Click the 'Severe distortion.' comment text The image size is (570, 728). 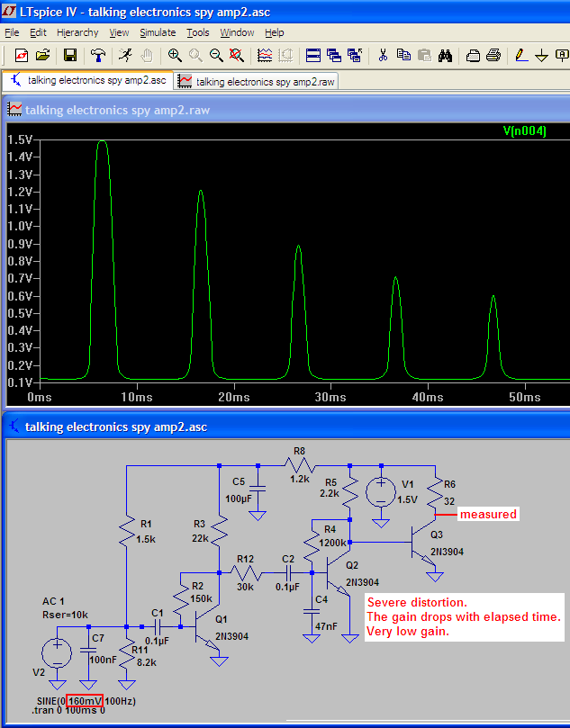point(417,602)
